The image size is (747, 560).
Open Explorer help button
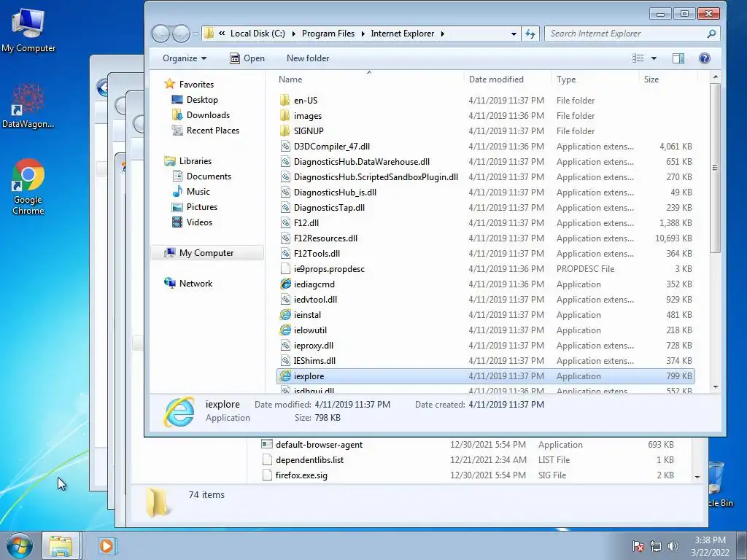click(705, 58)
